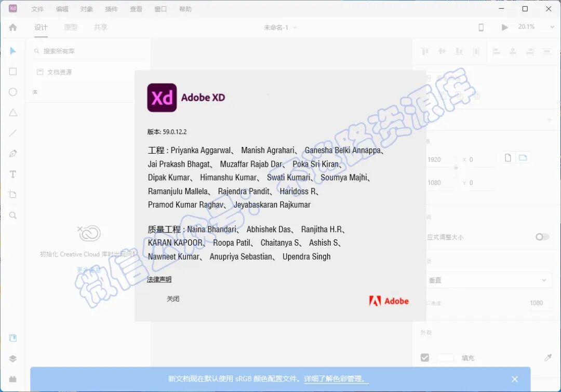561x392 pixels.
Task: Click the Align Right icon
Action: pos(530,51)
